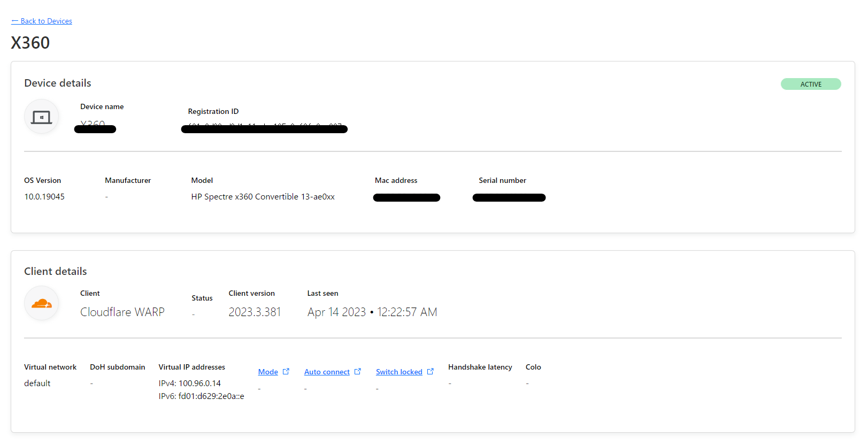Image resolution: width=868 pixels, height=445 pixels.
Task: Click the Last seen label
Action: point(322,293)
